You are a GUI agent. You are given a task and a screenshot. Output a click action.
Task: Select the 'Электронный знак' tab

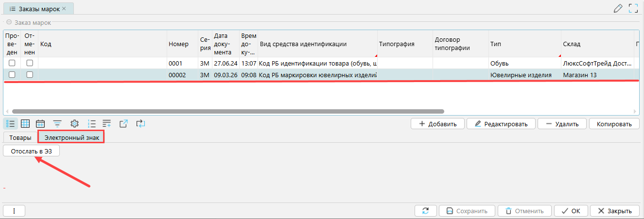pos(72,138)
